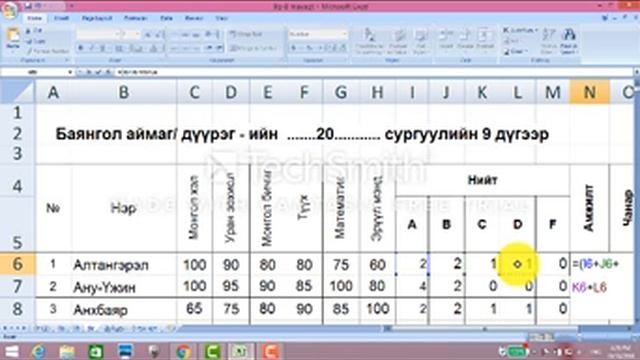Screen dimensions: 640x360
Task: Open the Review tab
Action: click(193, 18)
